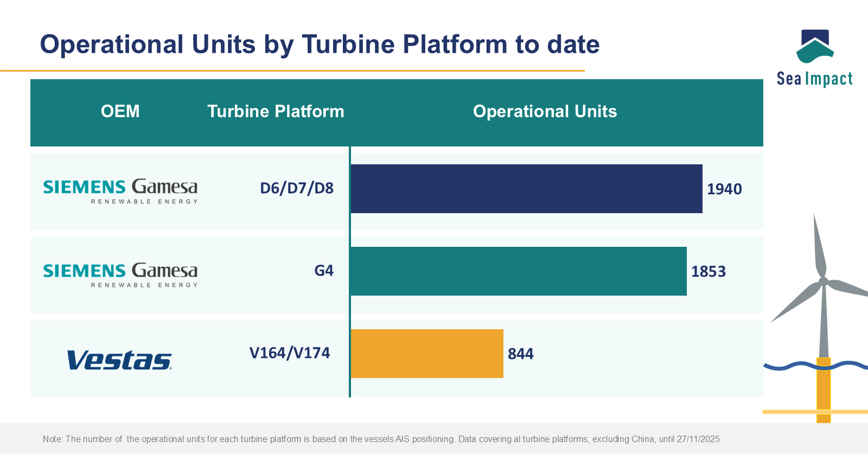The width and height of the screenshot is (868, 454).
Task: Click the Sea Impact brand text
Action: tap(814, 79)
